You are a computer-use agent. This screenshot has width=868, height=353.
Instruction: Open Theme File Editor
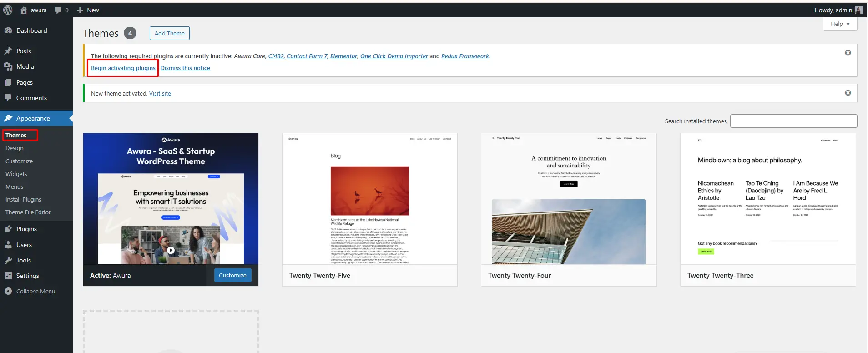(x=28, y=212)
